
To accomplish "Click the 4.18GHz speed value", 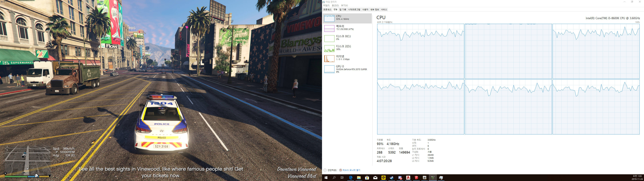I will click(393, 144).
